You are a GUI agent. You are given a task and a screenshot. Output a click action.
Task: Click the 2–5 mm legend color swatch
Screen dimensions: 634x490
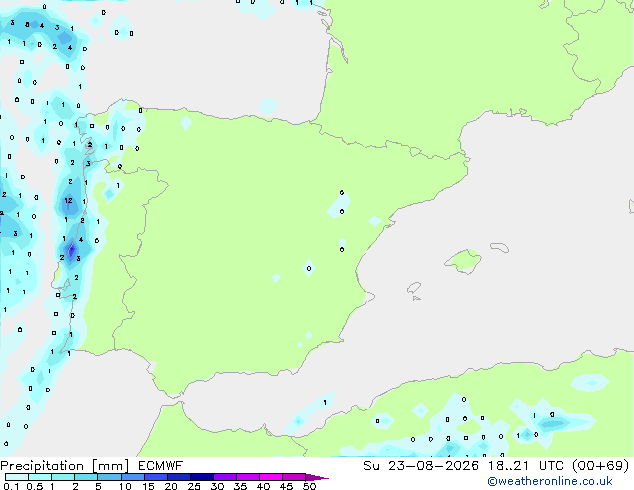pyautogui.click(x=86, y=477)
